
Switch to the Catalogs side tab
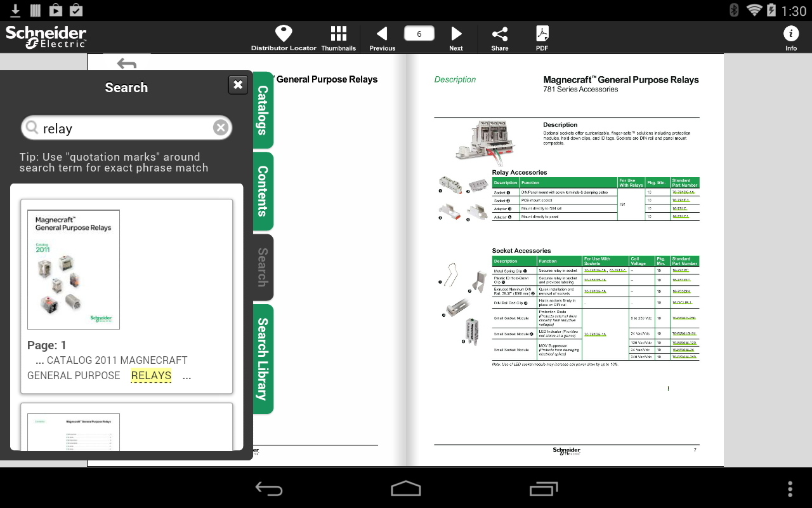click(x=263, y=110)
